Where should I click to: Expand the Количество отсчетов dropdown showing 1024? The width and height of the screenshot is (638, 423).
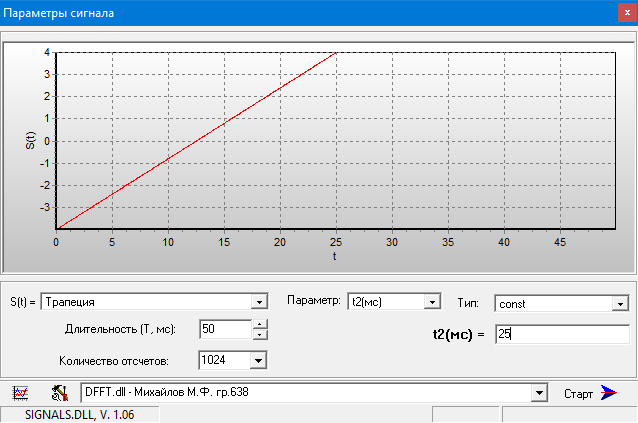(259, 360)
